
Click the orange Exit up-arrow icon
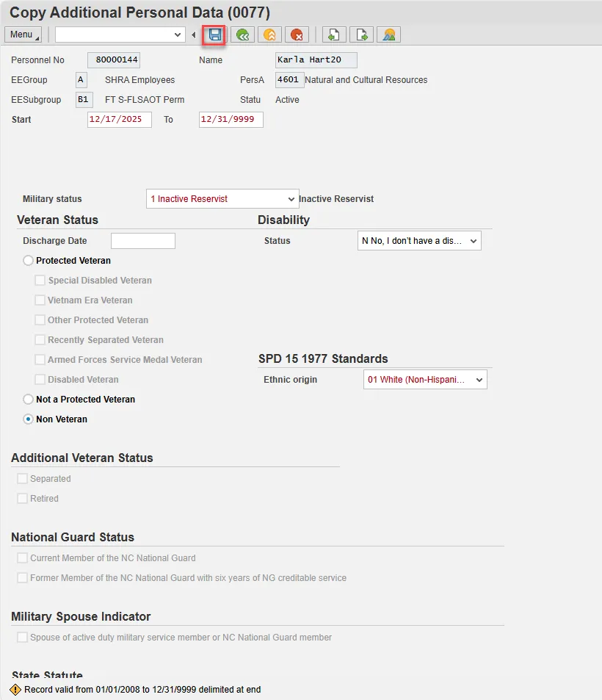click(x=269, y=35)
